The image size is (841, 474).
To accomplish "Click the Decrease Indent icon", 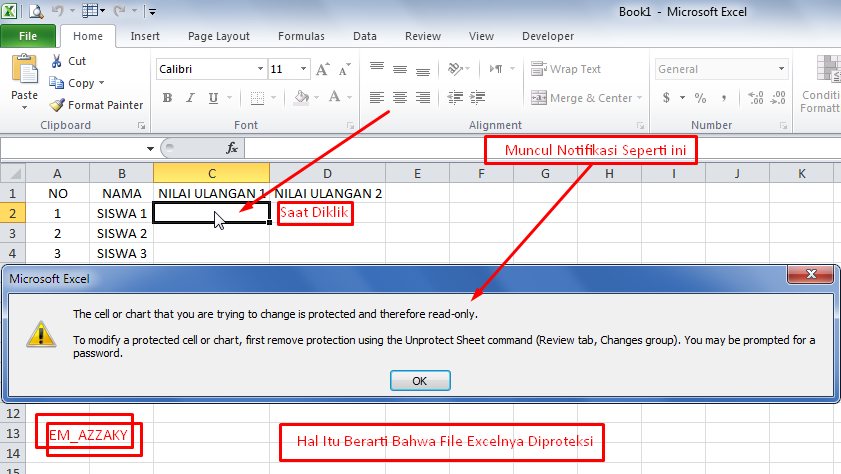I will point(455,97).
